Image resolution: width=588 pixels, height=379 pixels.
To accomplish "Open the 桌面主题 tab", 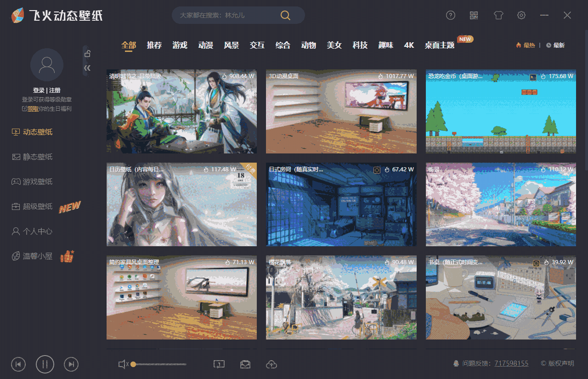I will coord(440,45).
